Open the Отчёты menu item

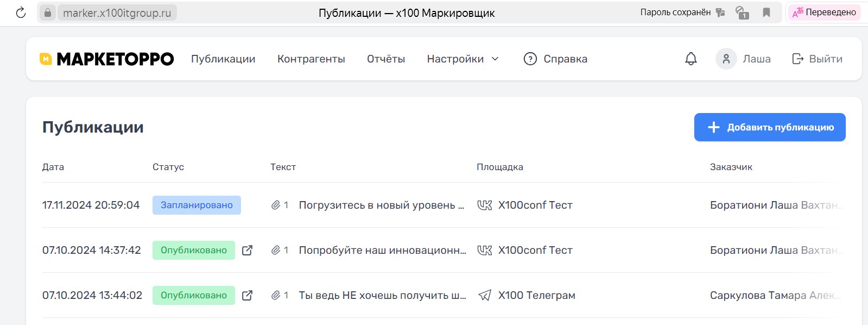(385, 59)
